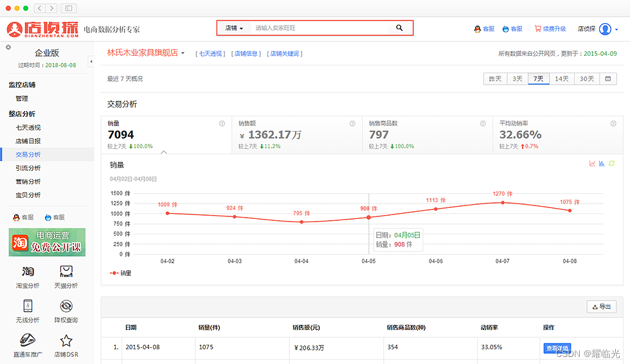Select the 14天 time range tab

coord(562,79)
